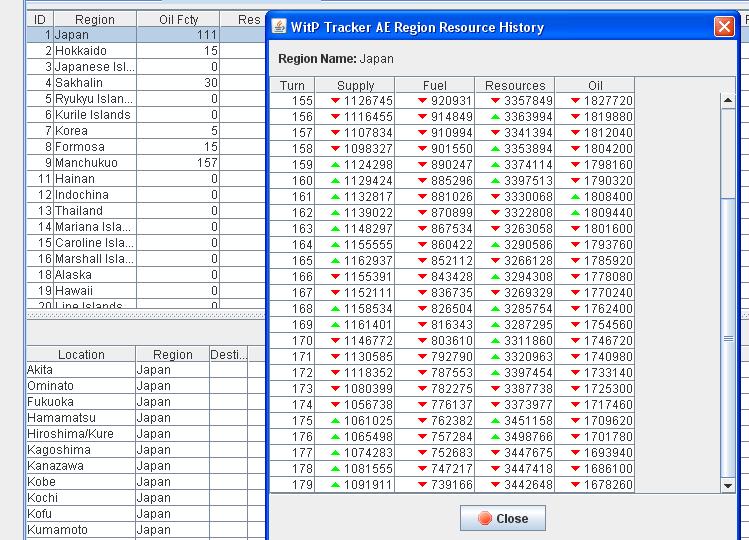Sort history by the Resources column header
Image resolution: width=749 pixels, height=540 pixels.
(x=515, y=85)
